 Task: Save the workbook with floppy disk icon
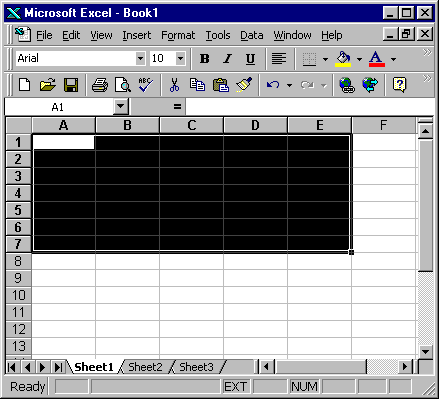coord(71,85)
